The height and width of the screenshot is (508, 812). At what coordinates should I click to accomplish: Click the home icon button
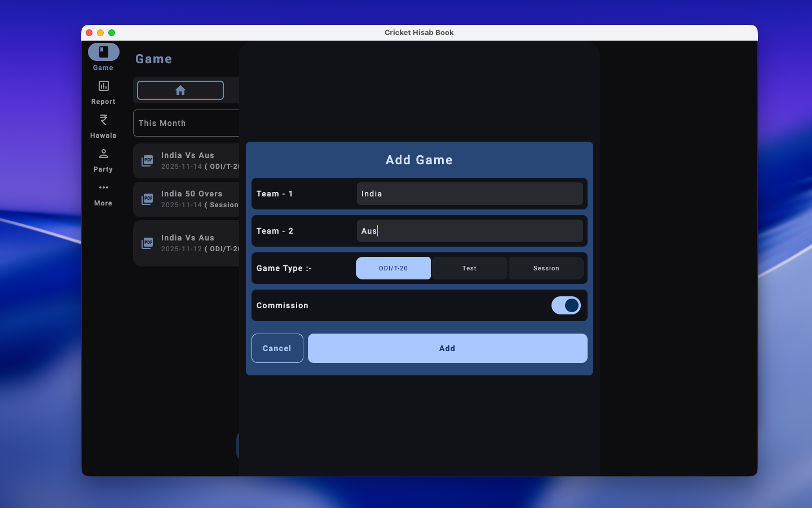tap(180, 90)
